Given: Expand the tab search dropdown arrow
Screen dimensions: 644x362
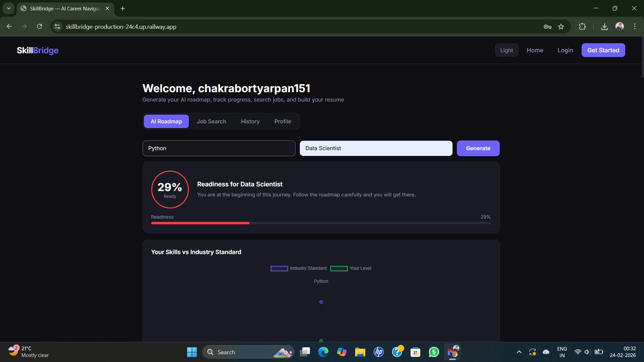Looking at the screenshot, I should tap(8, 8).
